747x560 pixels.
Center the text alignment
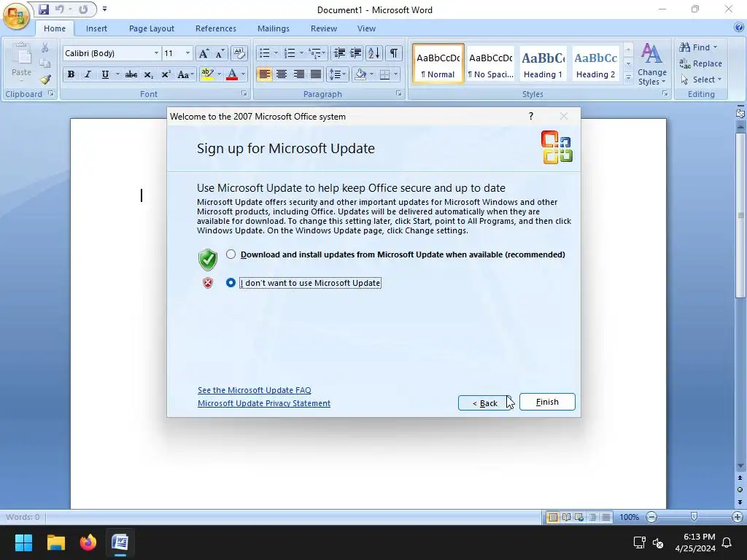(x=282, y=74)
